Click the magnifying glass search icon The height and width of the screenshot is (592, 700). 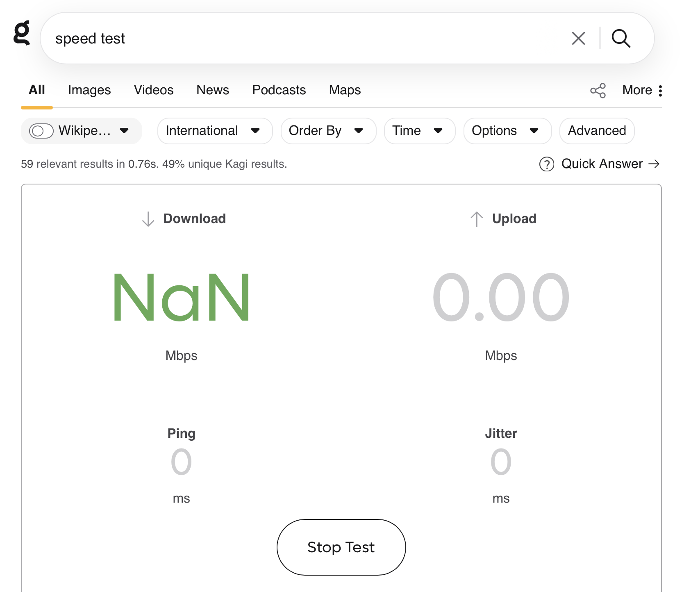621,39
